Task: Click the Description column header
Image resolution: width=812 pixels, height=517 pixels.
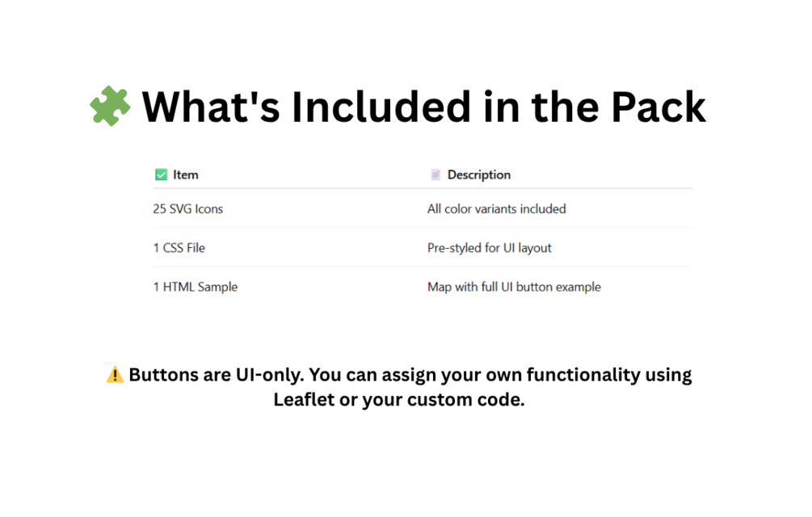Action: tap(479, 175)
